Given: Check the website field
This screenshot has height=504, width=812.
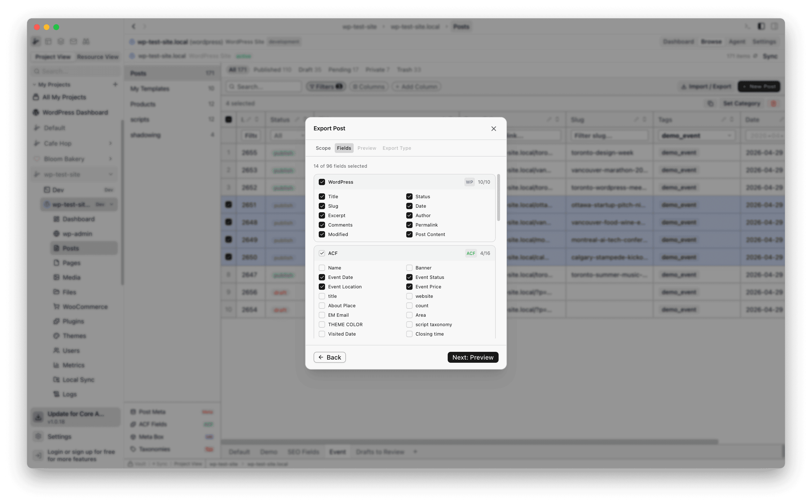Looking at the screenshot, I should [409, 296].
